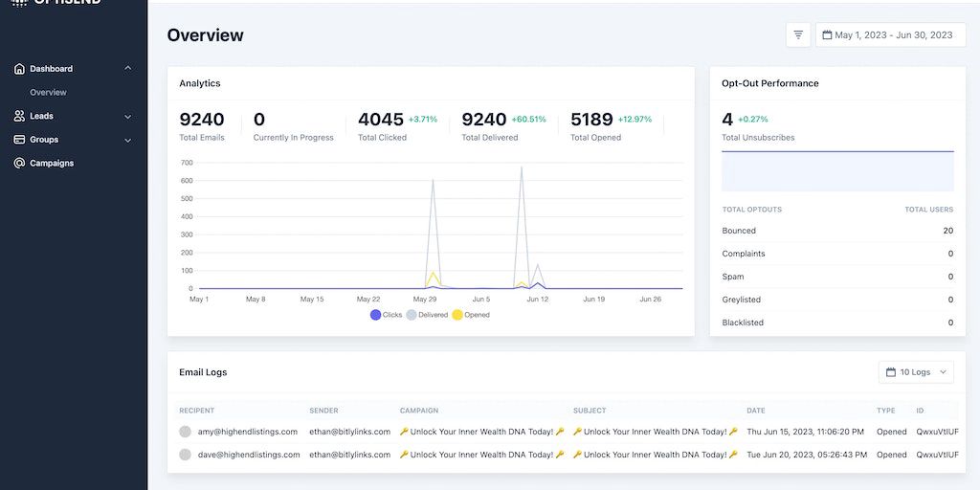Open the 10 Logs dropdown
This screenshot has width=980, height=490.
coord(916,372)
